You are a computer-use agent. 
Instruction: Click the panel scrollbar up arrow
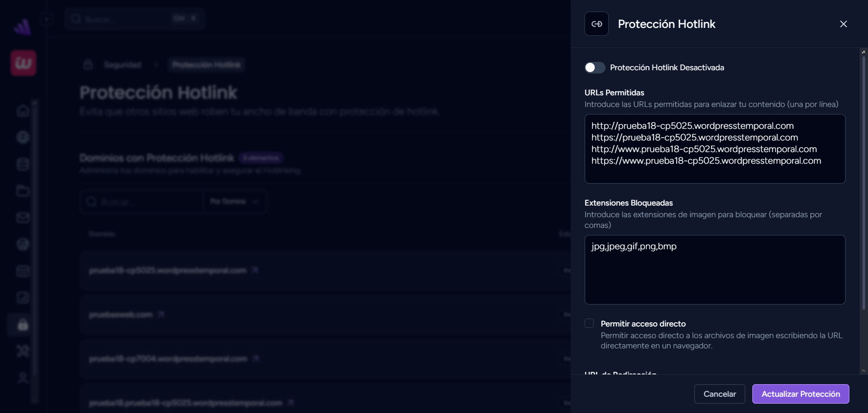pyautogui.click(x=863, y=52)
